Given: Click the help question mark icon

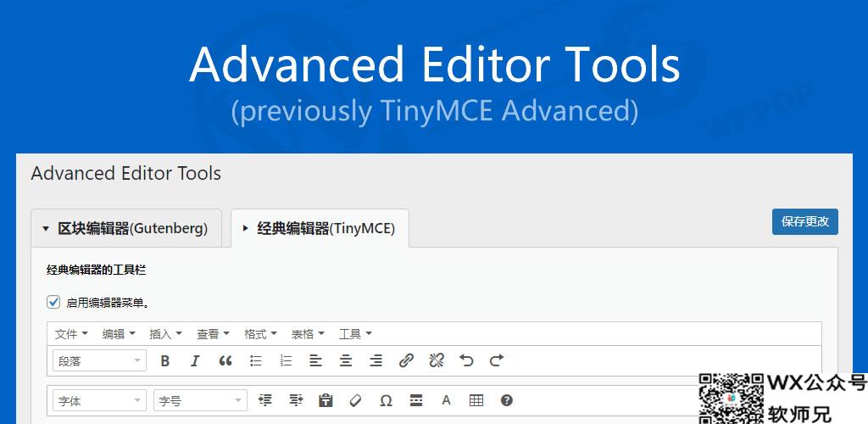Looking at the screenshot, I should click(x=507, y=400).
